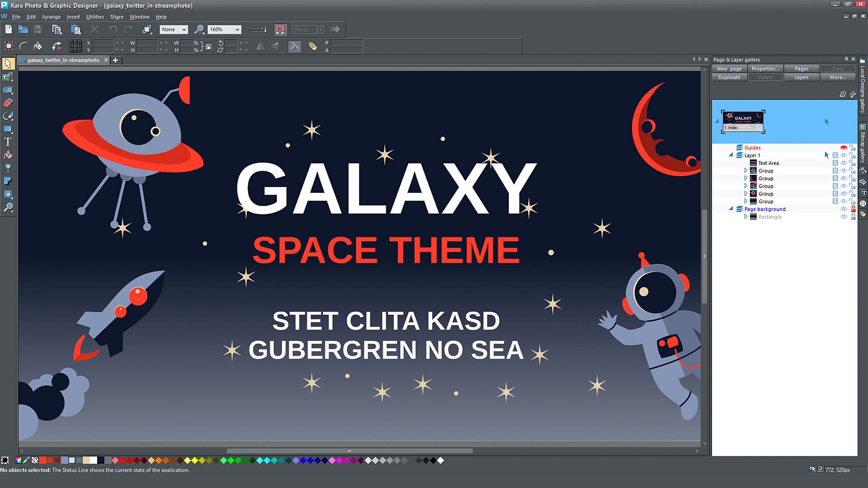Click the Properties... button
The height and width of the screenshot is (488, 868).
pos(765,69)
